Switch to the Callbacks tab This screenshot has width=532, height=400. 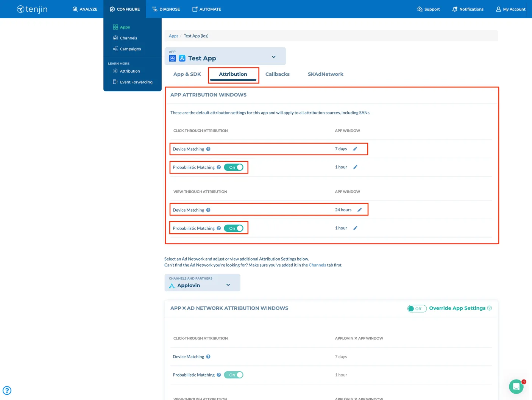click(x=277, y=74)
